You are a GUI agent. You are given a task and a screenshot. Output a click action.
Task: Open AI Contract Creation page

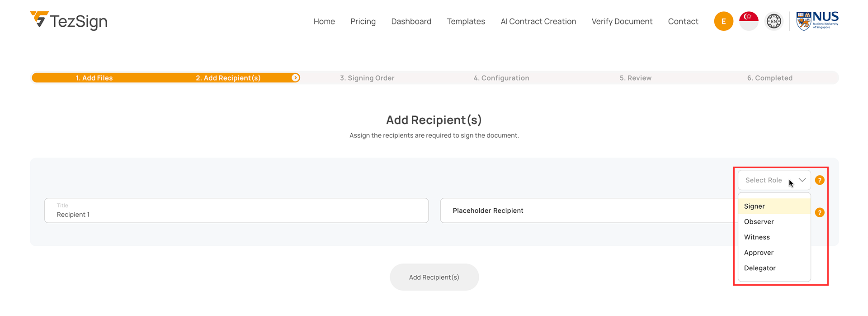[538, 21]
